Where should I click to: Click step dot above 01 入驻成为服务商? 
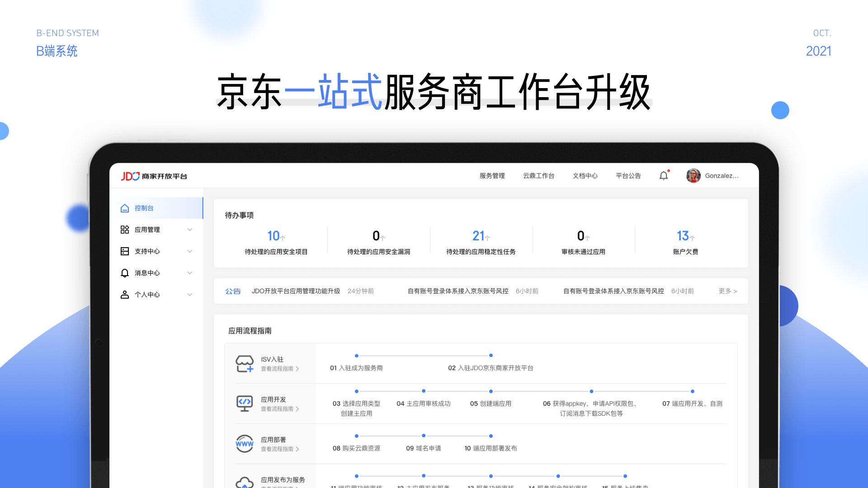[357, 356]
